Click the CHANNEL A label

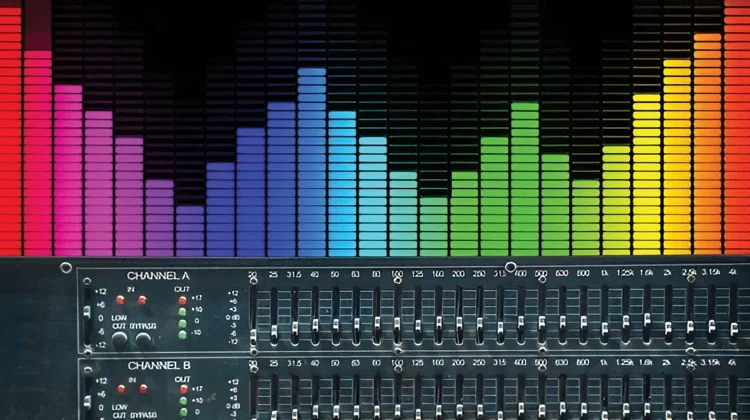[158, 276]
